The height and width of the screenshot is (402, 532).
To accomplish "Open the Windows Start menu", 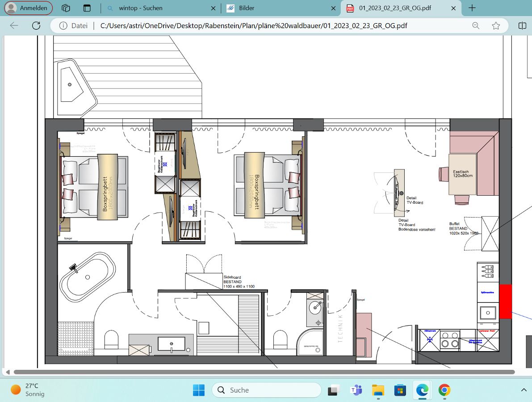I will pos(199,390).
